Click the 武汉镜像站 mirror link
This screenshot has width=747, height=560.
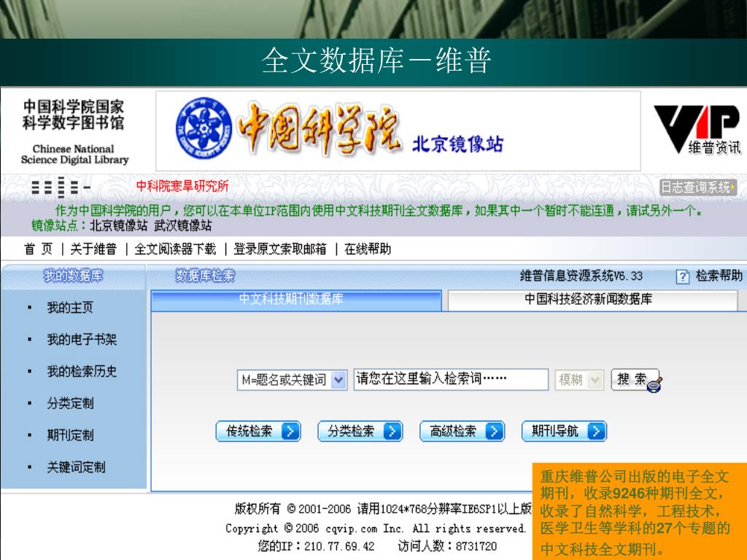click(x=183, y=226)
